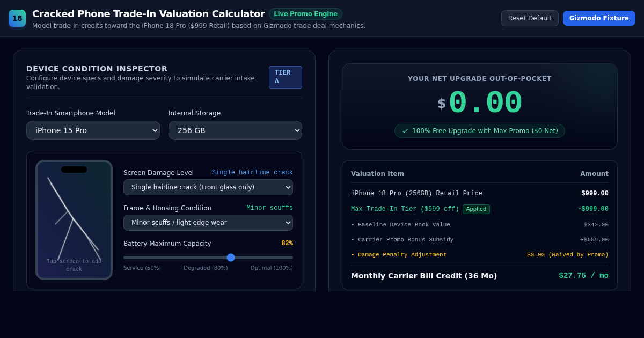Image resolution: width=644 pixels, height=338 pixels.
Task: Click the Minor scuffs status label
Action: tap(269, 208)
